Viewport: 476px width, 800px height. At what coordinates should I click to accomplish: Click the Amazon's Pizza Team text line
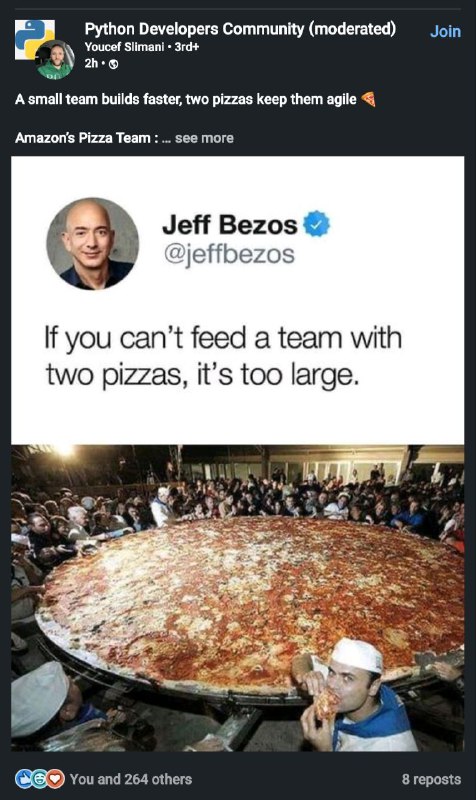[86, 138]
